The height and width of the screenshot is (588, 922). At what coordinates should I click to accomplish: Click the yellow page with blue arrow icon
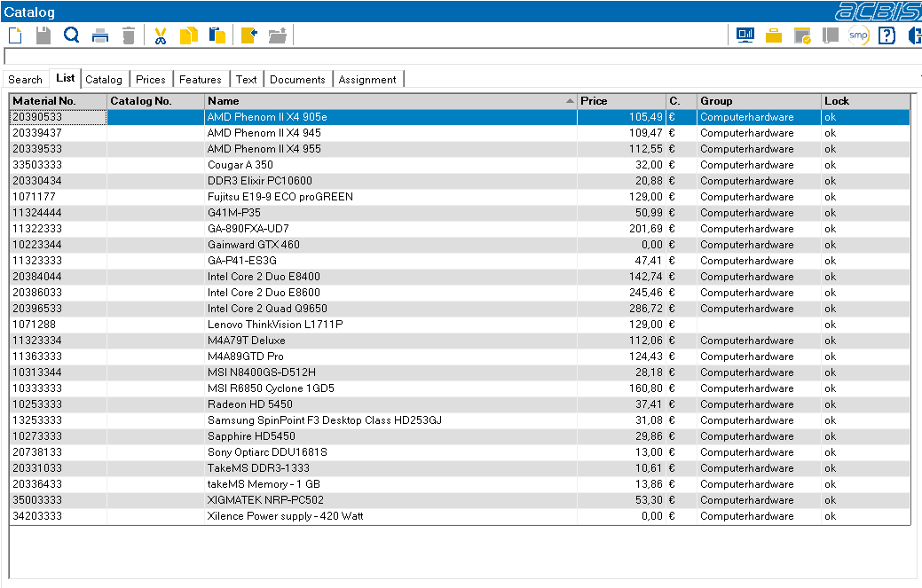coord(249,35)
